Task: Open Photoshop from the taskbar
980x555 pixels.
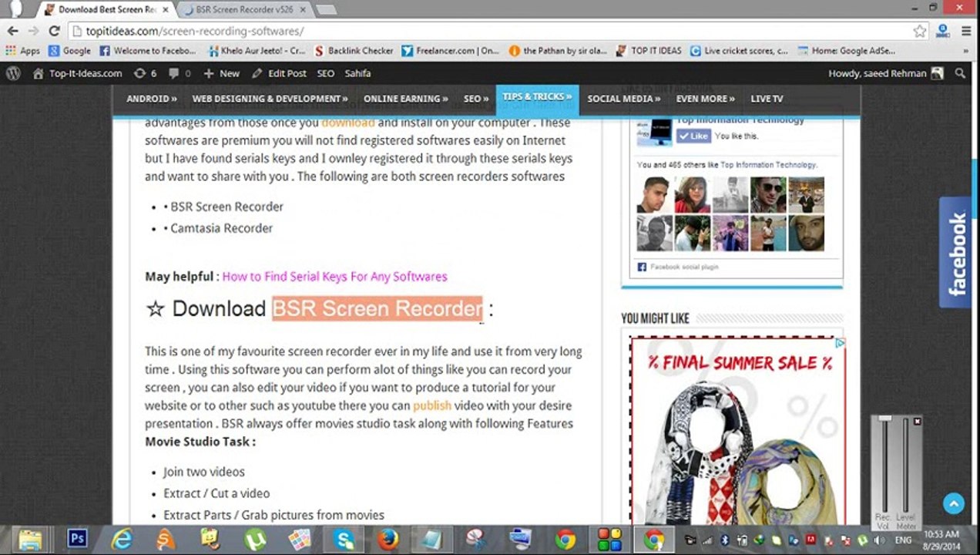Action: pyautogui.click(x=77, y=538)
